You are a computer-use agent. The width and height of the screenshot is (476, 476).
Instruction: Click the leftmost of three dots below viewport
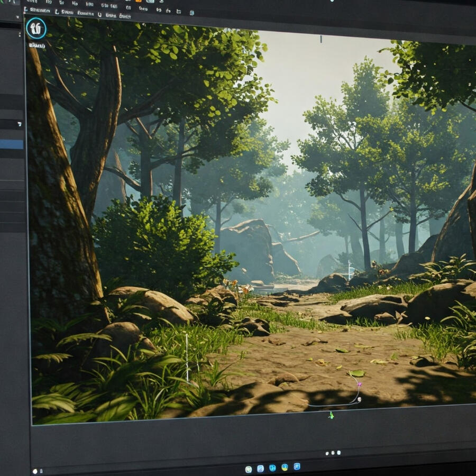(x=327, y=453)
